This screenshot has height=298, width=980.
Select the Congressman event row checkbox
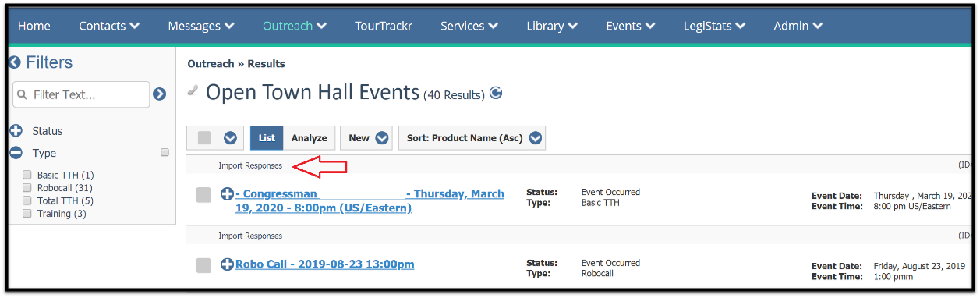click(x=203, y=195)
